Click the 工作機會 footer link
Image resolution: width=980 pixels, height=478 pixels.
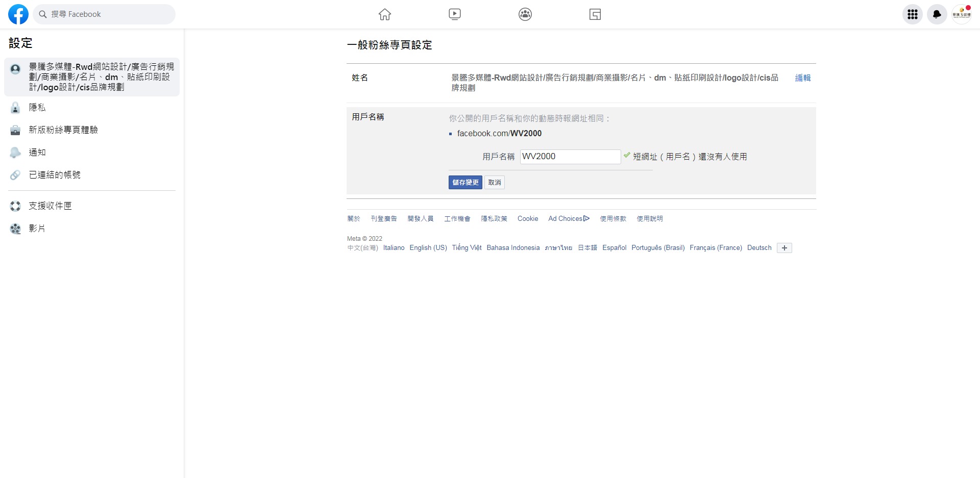[457, 219]
